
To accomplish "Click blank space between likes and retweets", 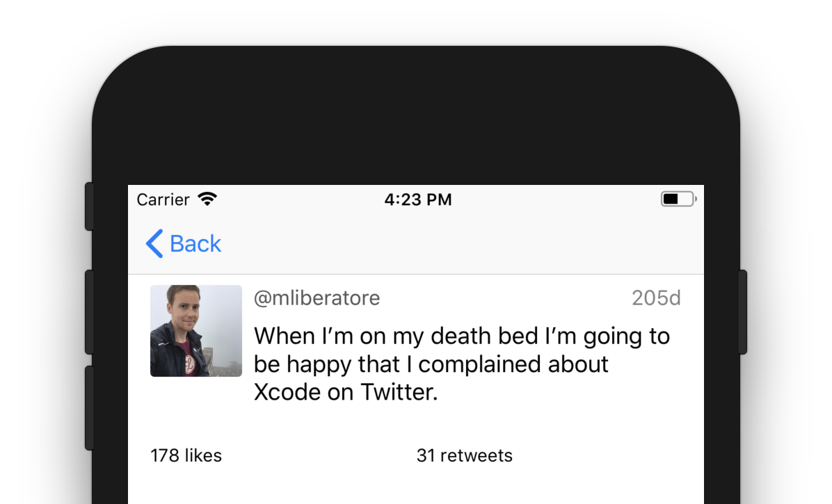I will [319, 456].
